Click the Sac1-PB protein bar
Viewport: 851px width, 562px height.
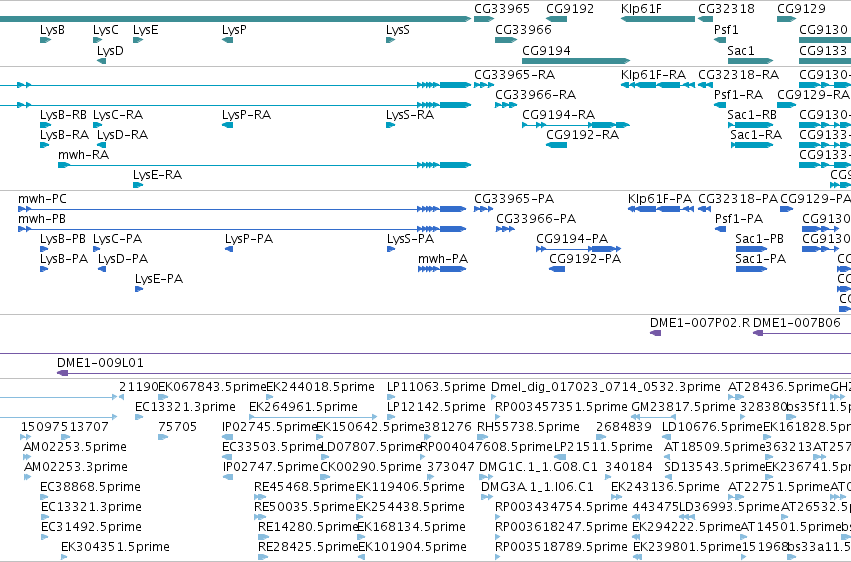751,249
